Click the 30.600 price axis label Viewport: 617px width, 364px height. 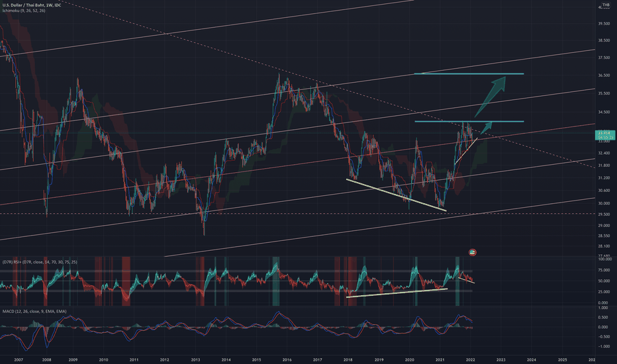click(x=604, y=191)
